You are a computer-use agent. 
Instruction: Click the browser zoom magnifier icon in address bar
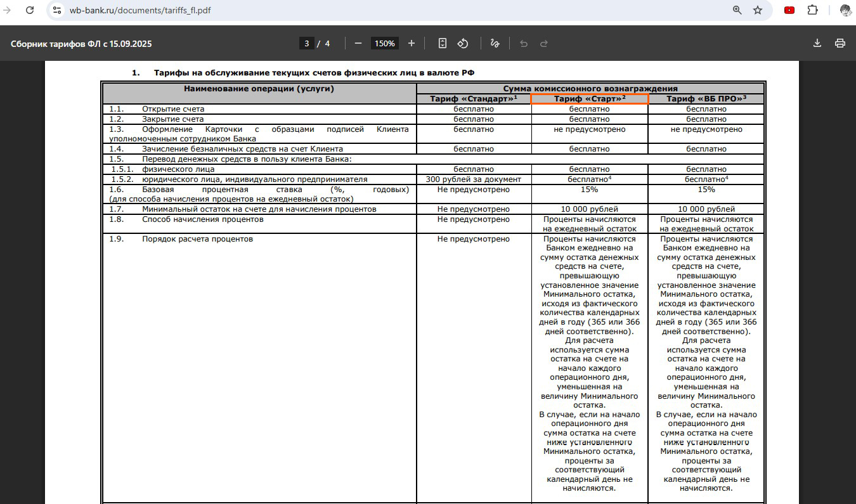[x=737, y=10]
